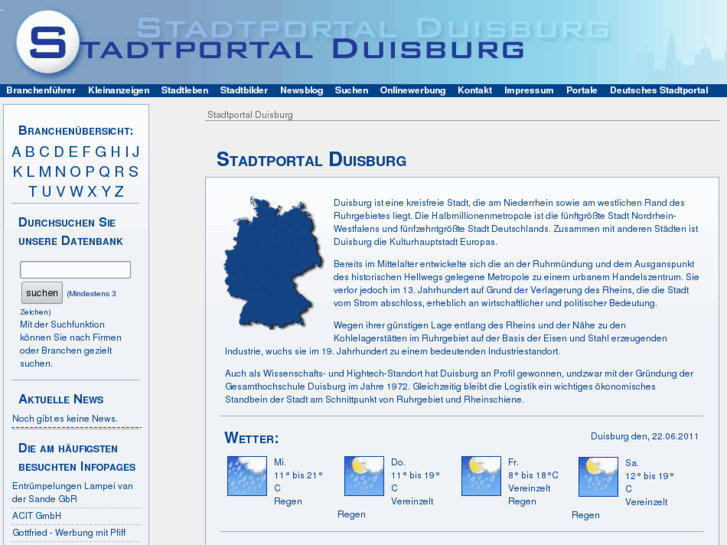Select letter N in Branchenübersicht
Viewport: 727px width, 545px height.
click(60, 172)
